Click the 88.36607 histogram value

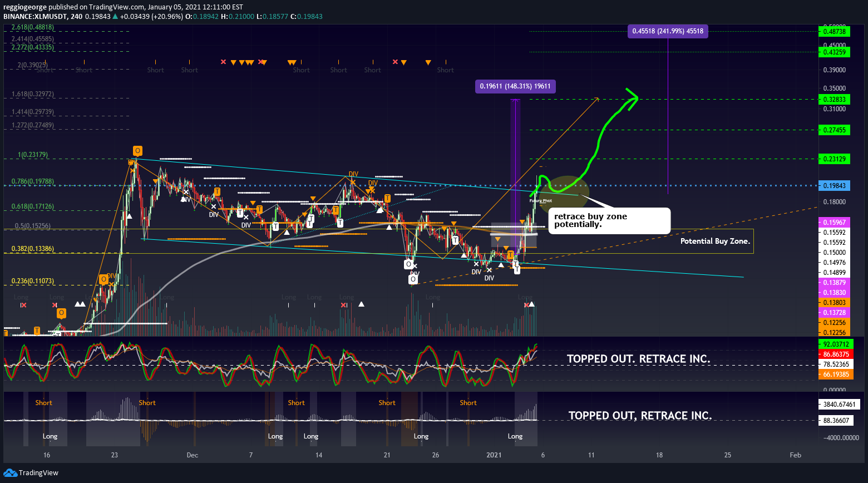coord(837,421)
